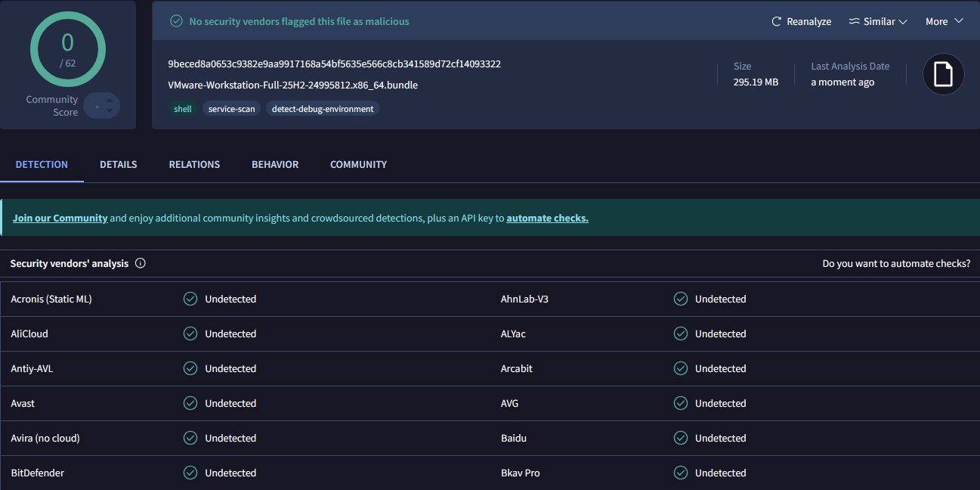This screenshot has width=980, height=490.
Task: Click the info icon beside Security vendors' analysis
Action: coord(140,264)
